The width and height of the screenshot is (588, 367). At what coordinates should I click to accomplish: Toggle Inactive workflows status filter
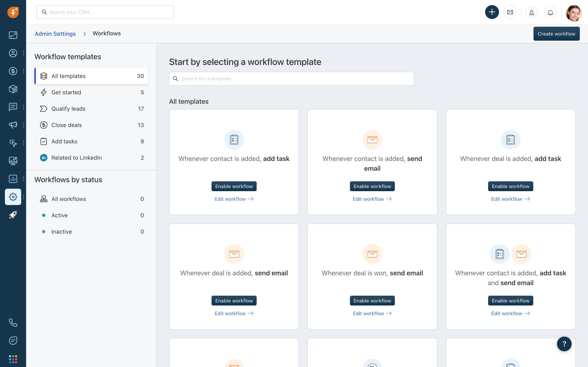point(61,231)
